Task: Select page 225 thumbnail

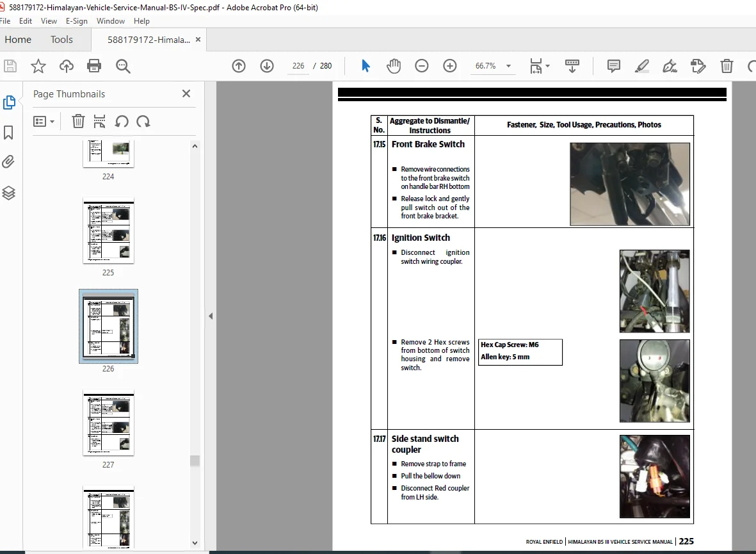Action: pos(108,230)
